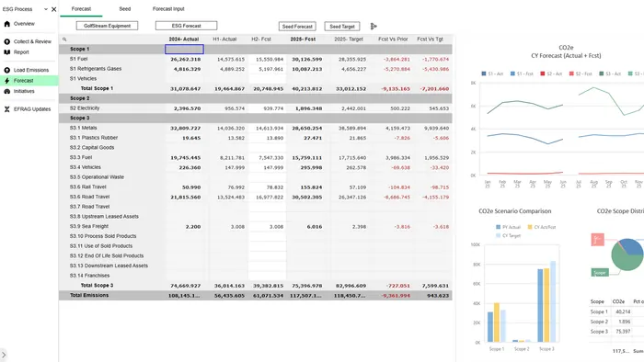Select the Scope 2 section row
This screenshot has height=362, width=644.
pos(256,98)
